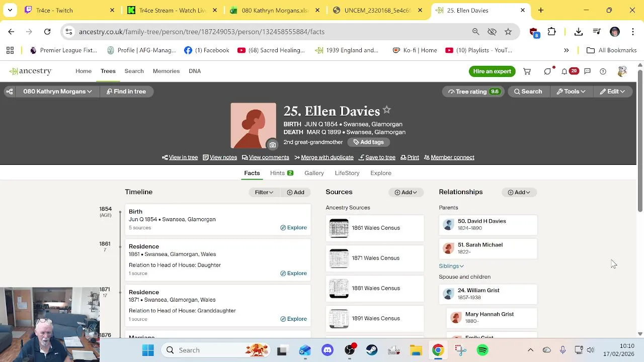Click the Member connect link

point(449,157)
